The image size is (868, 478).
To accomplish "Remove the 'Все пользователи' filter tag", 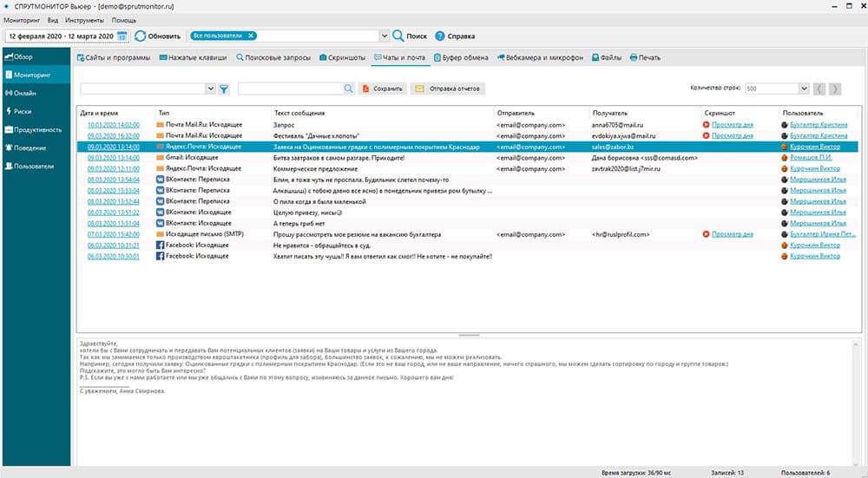I will click(251, 36).
